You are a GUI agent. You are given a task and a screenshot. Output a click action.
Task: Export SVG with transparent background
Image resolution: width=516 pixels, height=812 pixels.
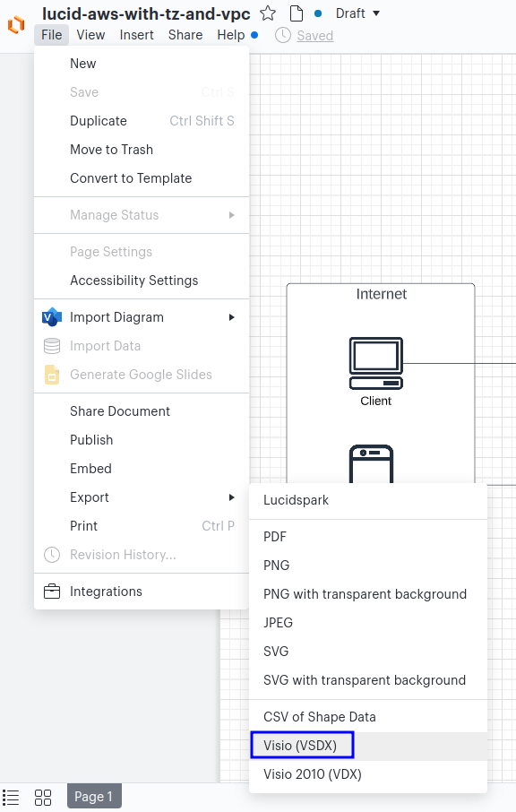368,680
